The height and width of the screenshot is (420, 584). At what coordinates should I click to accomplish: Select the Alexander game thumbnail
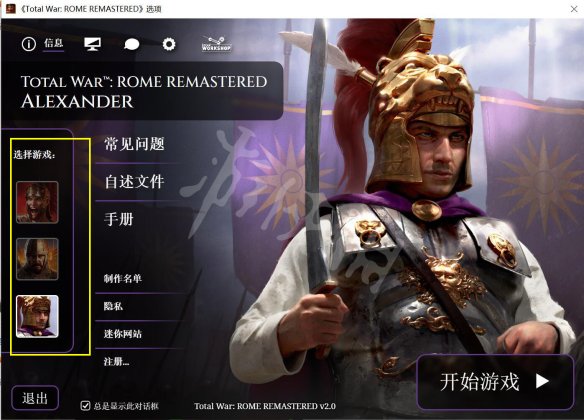(37, 316)
